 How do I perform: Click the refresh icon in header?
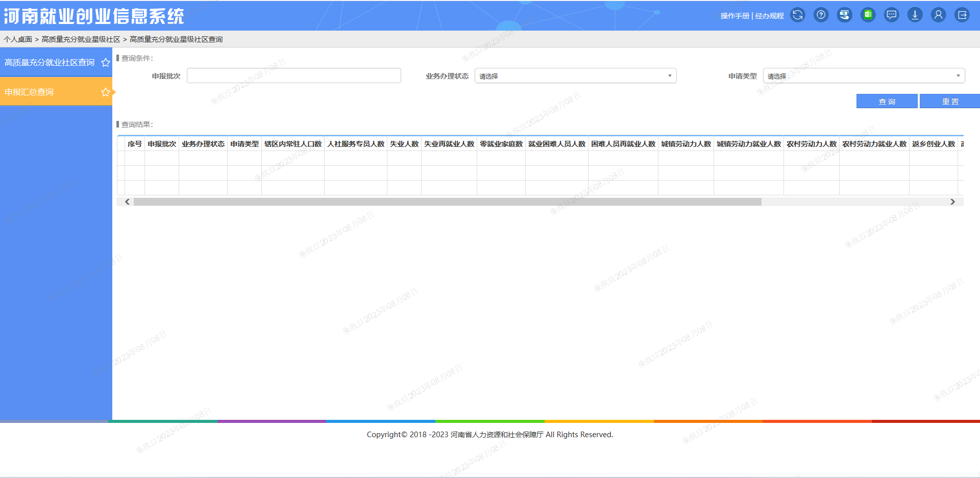[x=797, y=15]
